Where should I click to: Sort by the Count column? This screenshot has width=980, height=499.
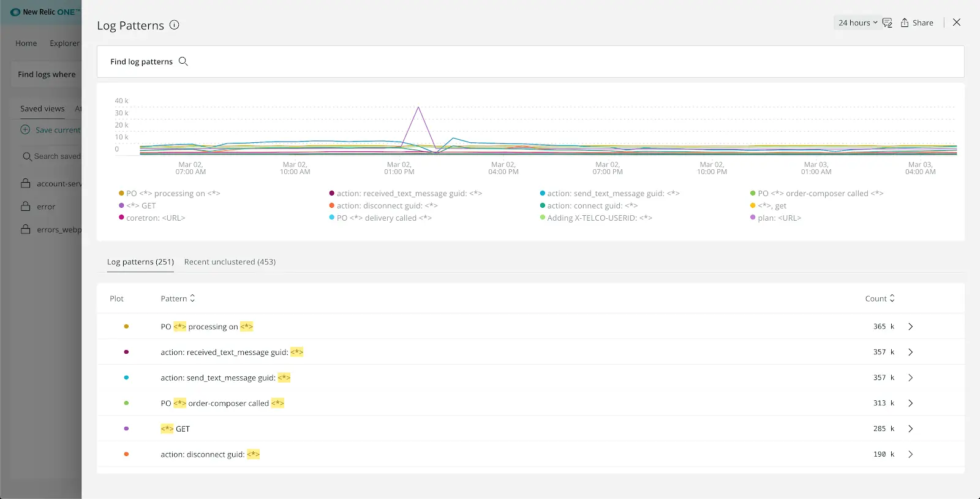[x=880, y=299]
